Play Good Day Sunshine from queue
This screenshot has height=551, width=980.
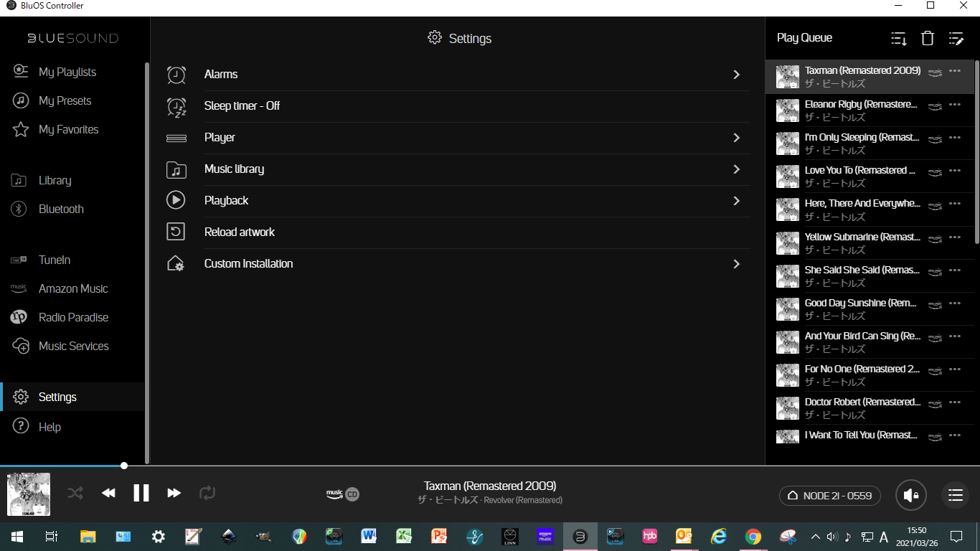click(870, 309)
